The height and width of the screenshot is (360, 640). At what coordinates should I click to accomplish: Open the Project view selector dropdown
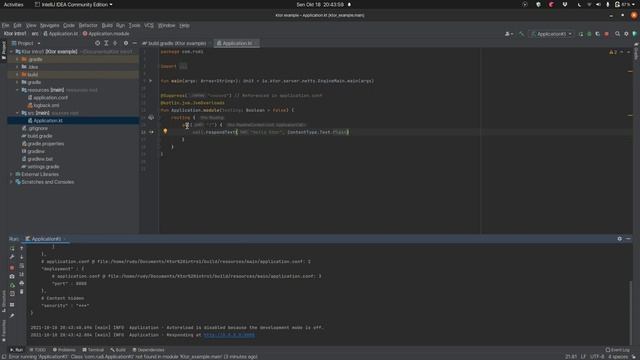pyautogui.click(x=27, y=43)
